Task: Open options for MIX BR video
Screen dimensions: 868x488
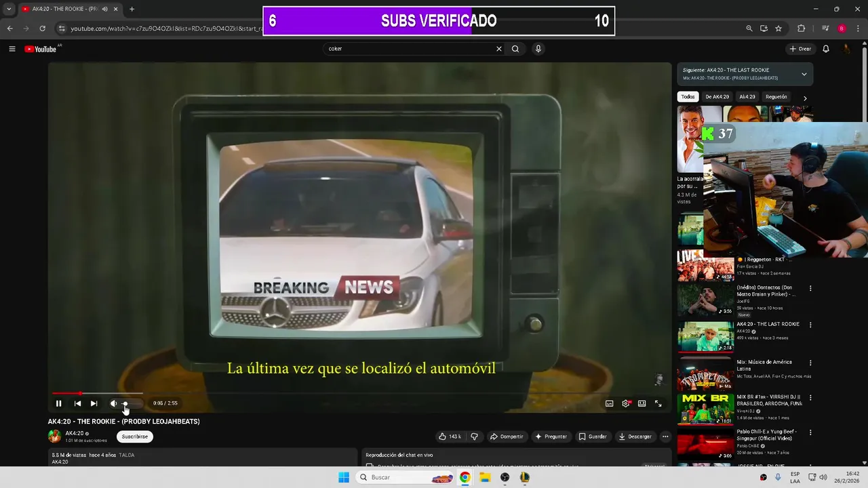Action: click(x=810, y=398)
